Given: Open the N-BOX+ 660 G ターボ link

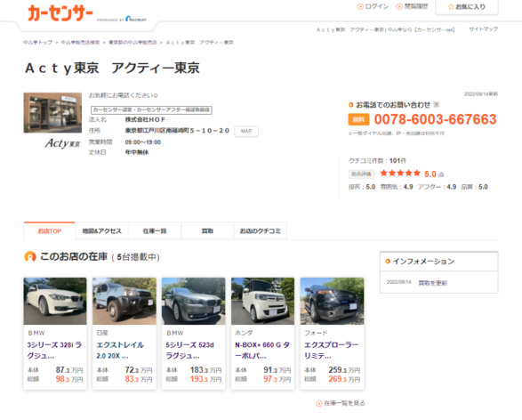Looking at the screenshot, I should [x=262, y=350].
